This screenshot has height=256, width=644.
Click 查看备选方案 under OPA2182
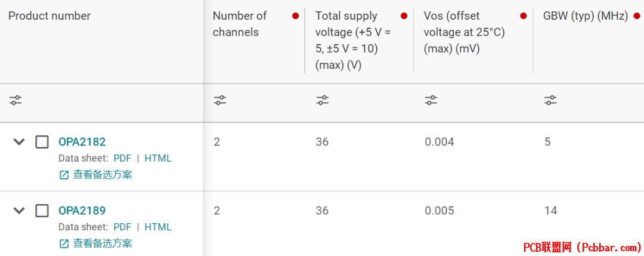(102, 175)
